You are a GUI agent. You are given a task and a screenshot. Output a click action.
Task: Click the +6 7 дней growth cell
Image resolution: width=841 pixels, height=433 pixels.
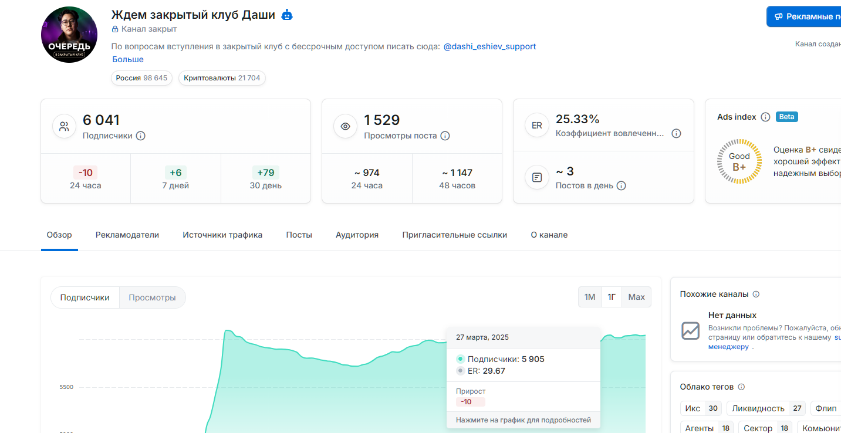pyautogui.click(x=175, y=179)
